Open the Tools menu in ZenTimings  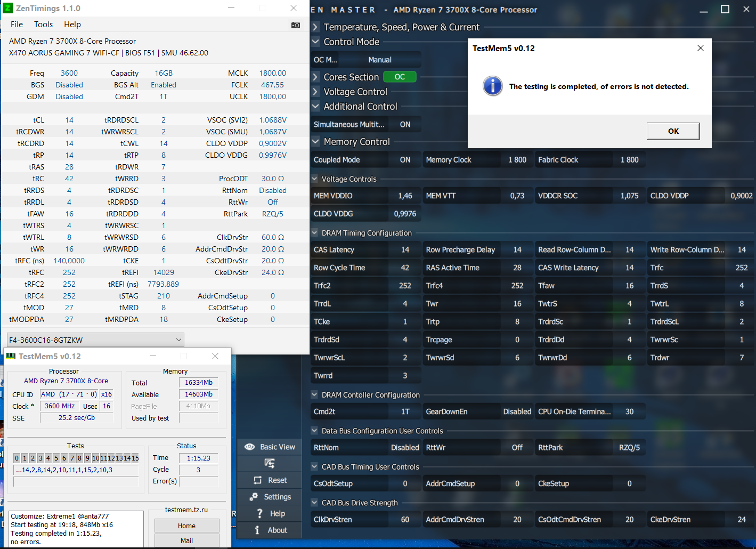pyautogui.click(x=43, y=25)
